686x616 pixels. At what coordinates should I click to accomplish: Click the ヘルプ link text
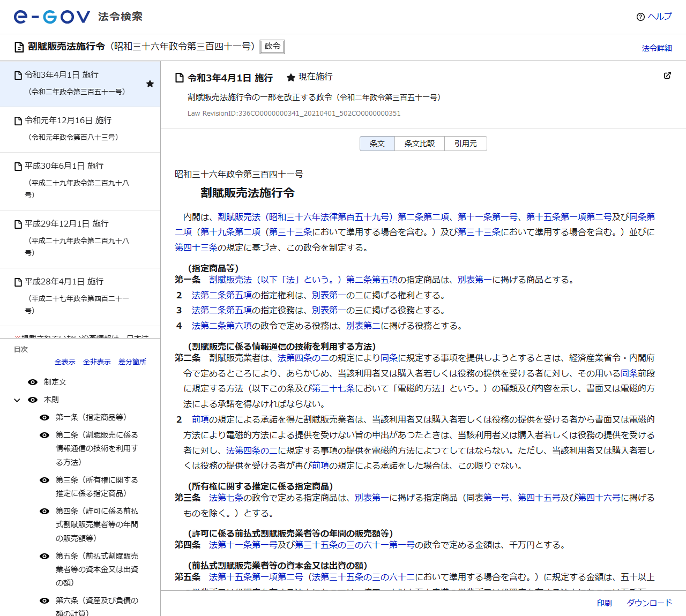point(660,17)
